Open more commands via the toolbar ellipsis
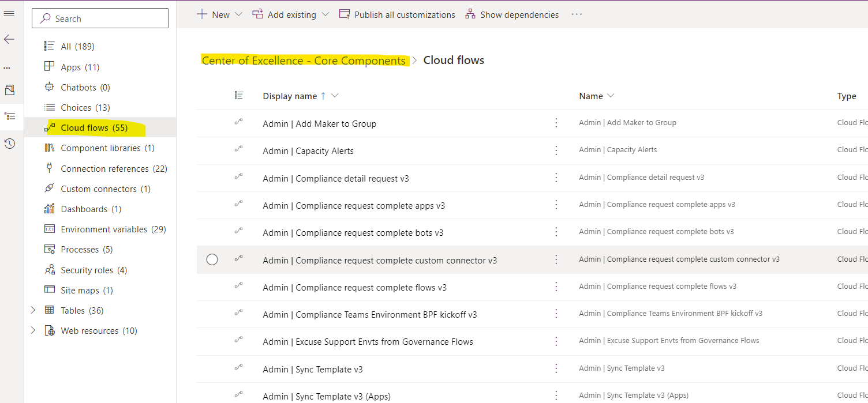 (x=576, y=14)
